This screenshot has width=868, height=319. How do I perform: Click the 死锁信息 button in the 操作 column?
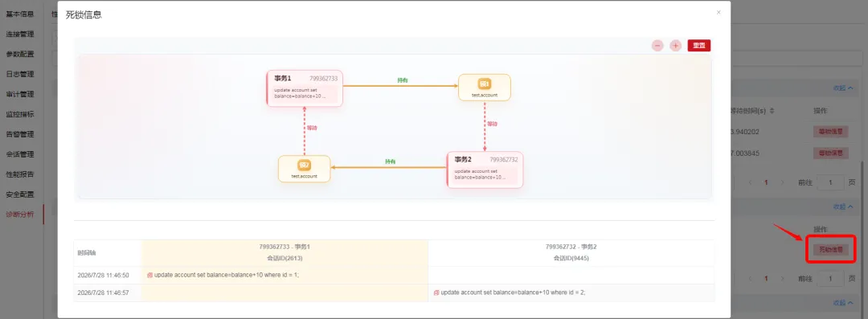coord(830,250)
